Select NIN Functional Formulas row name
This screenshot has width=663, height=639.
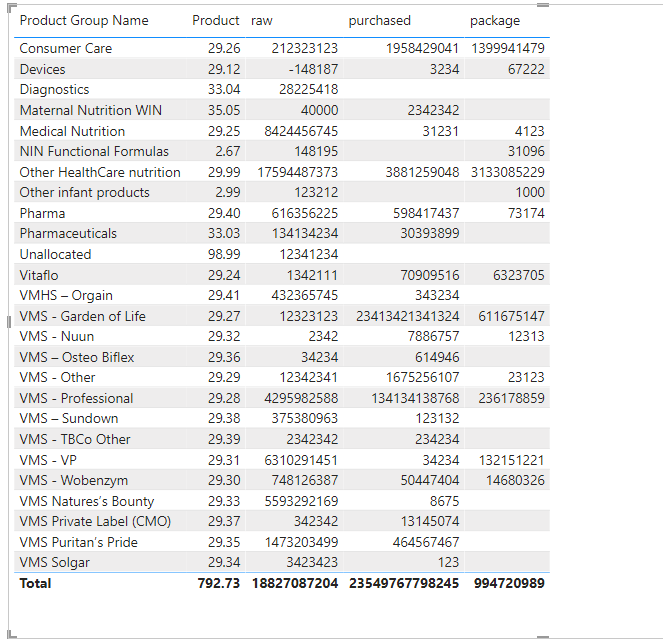click(94, 151)
